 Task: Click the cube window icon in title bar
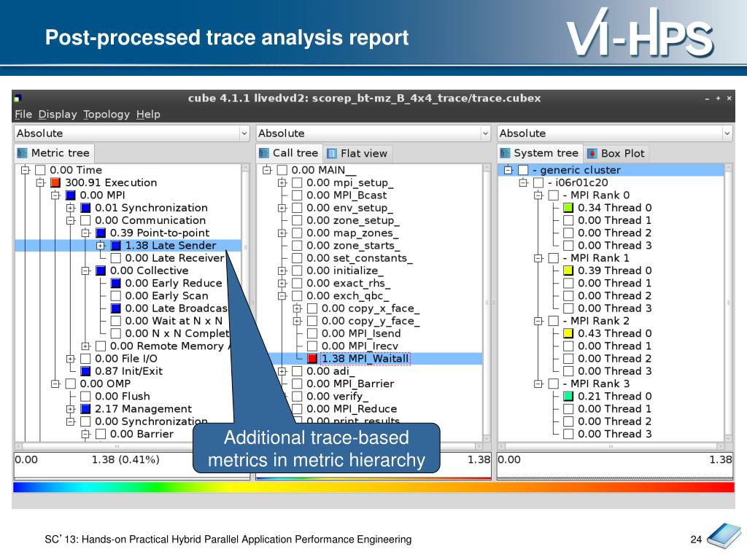pos(18,98)
